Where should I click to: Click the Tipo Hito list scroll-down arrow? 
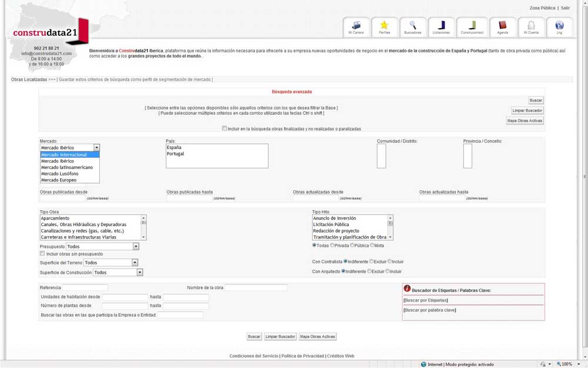pos(390,237)
